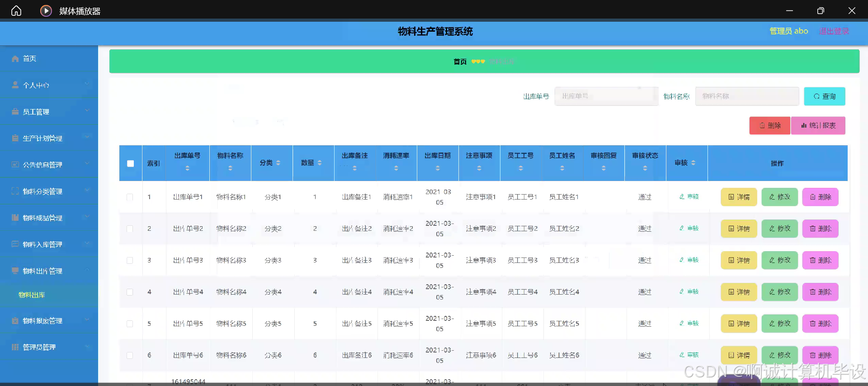Click the home icon in the media player title bar
The height and width of the screenshot is (386, 868).
coord(16,10)
